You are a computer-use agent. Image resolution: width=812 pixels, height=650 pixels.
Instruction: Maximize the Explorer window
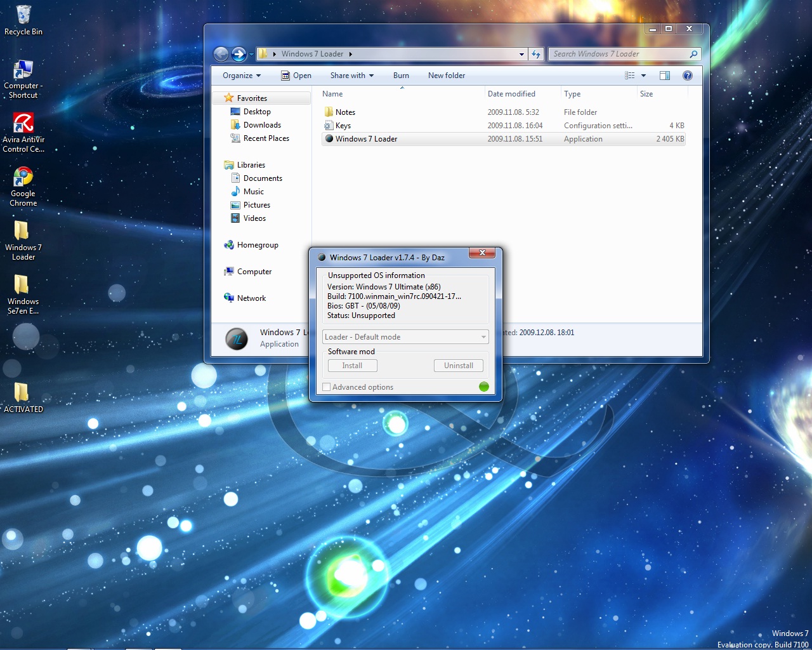(669, 29)
